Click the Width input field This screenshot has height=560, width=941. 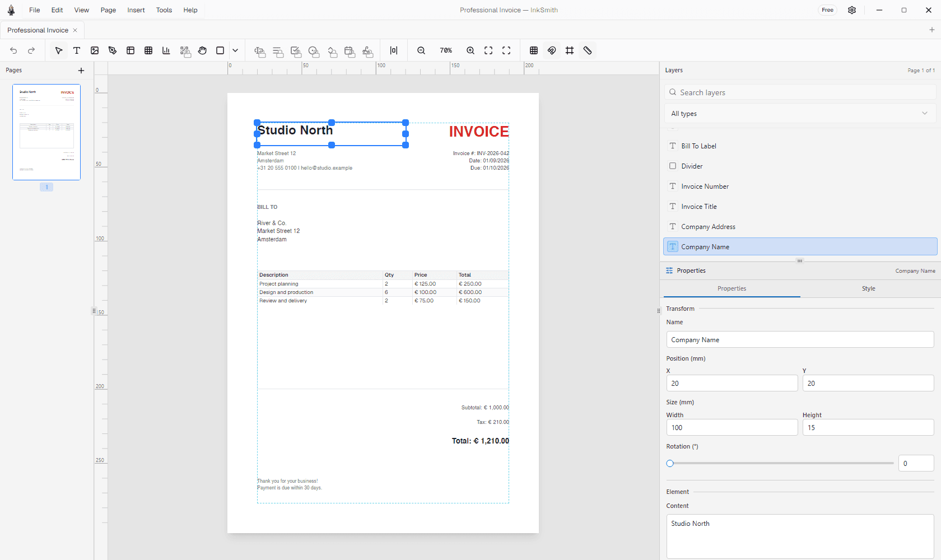tap(732, 427)
